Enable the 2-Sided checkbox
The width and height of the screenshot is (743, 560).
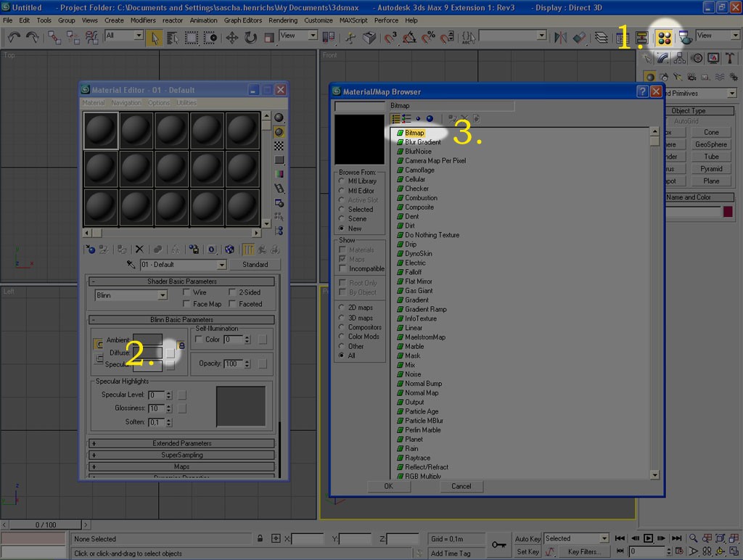click(232, 292)
